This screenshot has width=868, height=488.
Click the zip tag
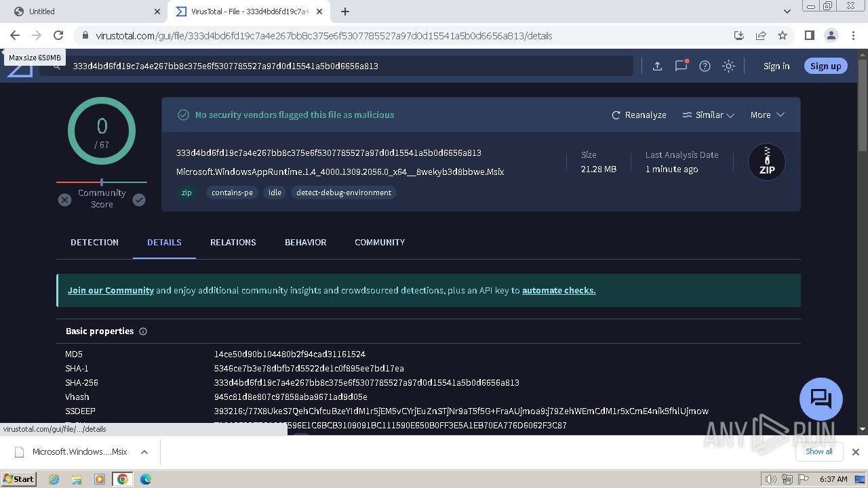point(186,192)
